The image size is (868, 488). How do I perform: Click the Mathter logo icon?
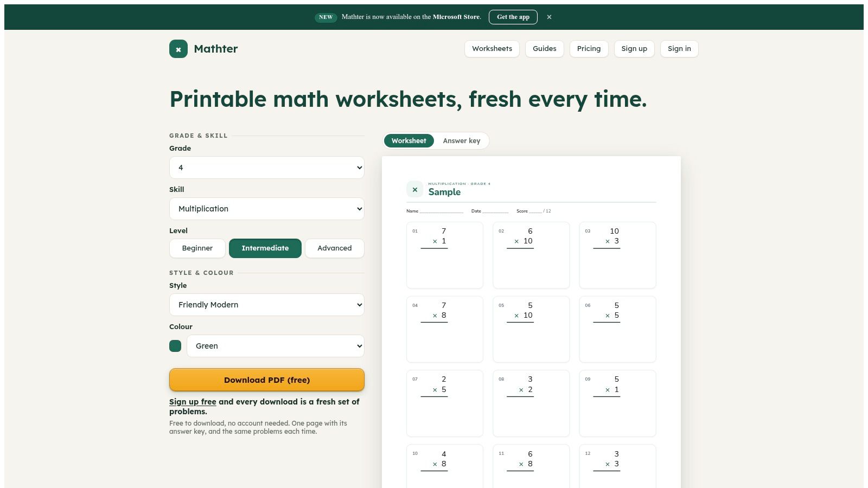coord(178,49)
